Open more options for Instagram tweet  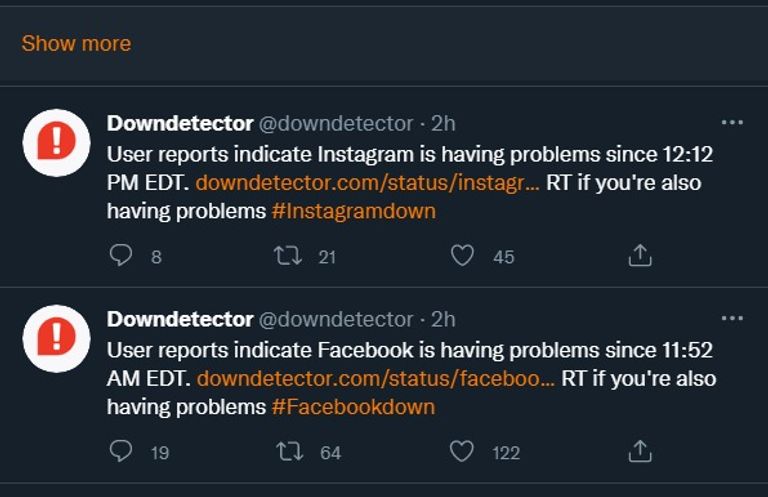732,123
